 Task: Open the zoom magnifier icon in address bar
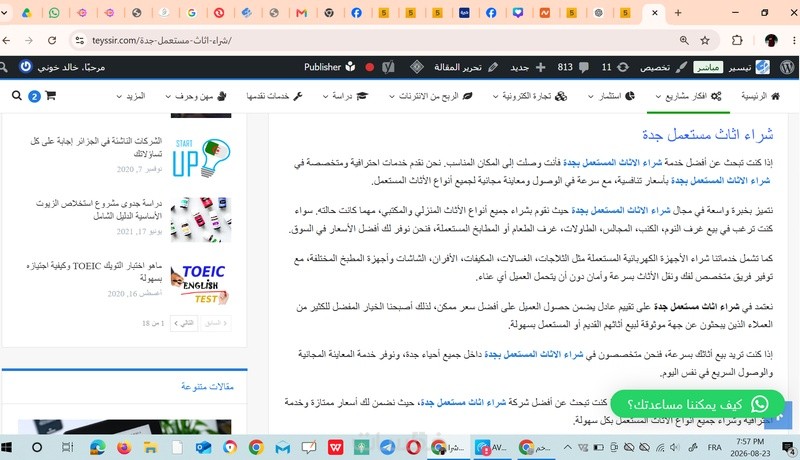(x=684, y=40)
